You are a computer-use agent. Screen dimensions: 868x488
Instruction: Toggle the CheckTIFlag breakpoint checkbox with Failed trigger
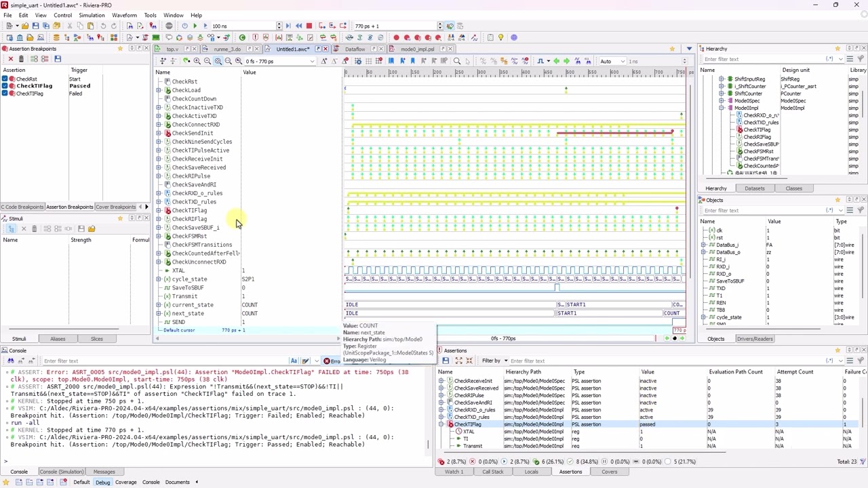[5, 94]
